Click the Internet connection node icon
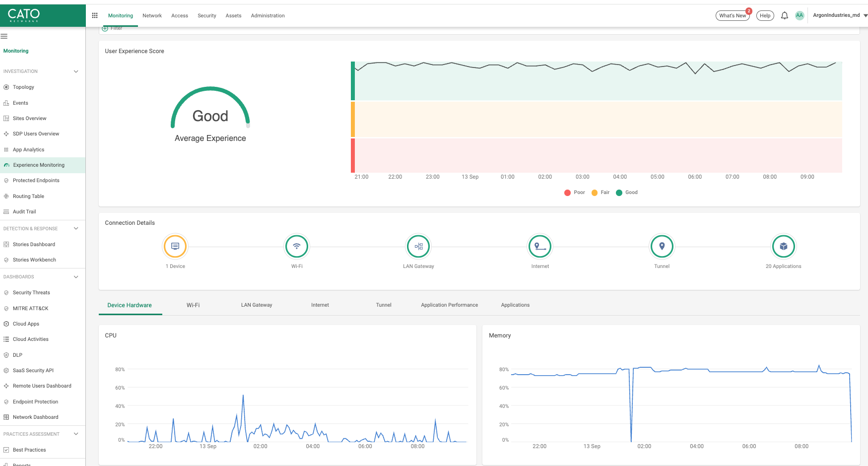Image resolution: width=868 pixels, height=466 pixels. pyautogui.click(x=540, y=246)
